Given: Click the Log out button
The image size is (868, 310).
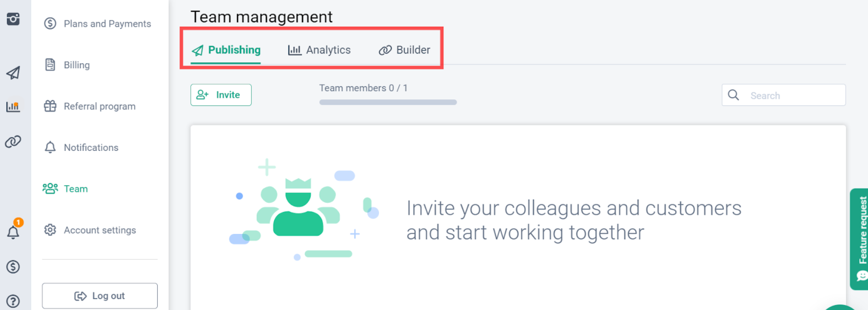Looking at the screenshot, I should [x=100, y=296].
